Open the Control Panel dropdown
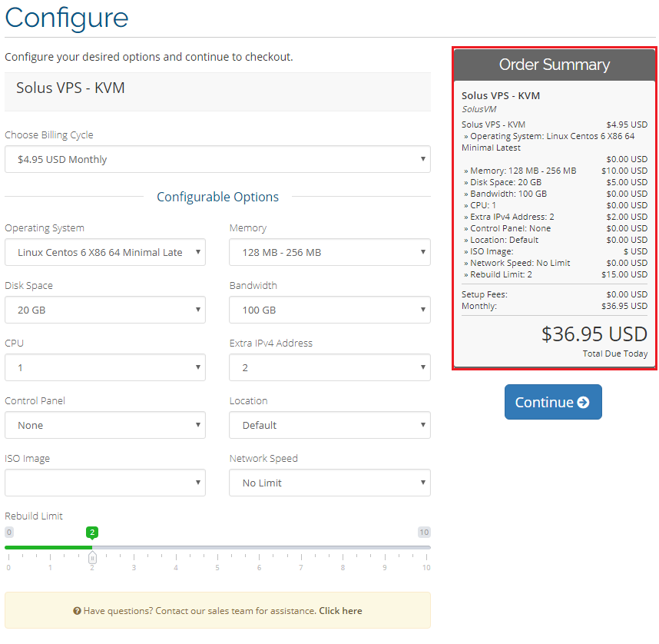659x644 pixels. coord(105,425)
